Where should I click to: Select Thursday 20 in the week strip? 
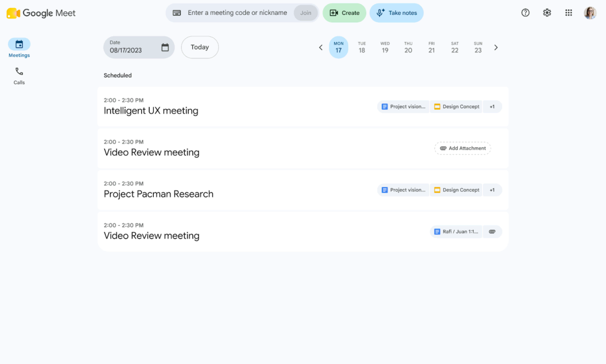(408, 47)
